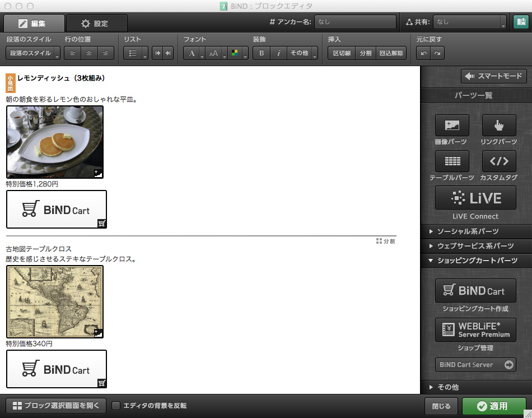
Task: Open the font family dropdown arrow
Action: 202,54
